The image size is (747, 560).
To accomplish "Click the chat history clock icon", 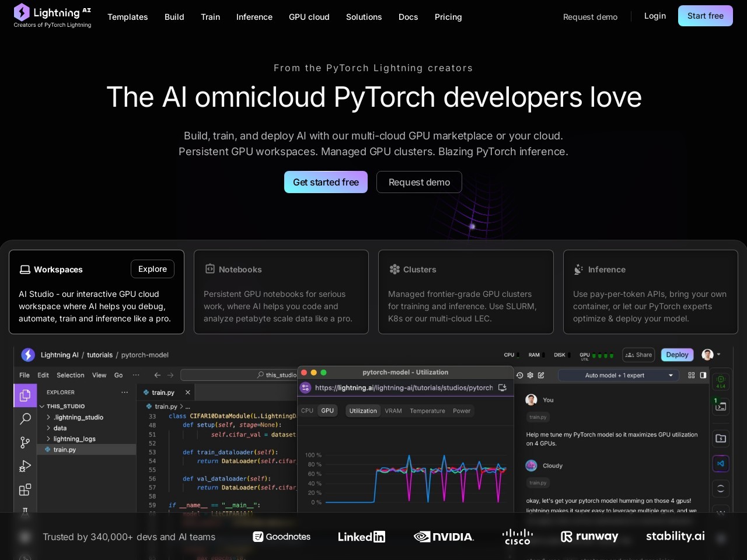I will click(519, 375).
